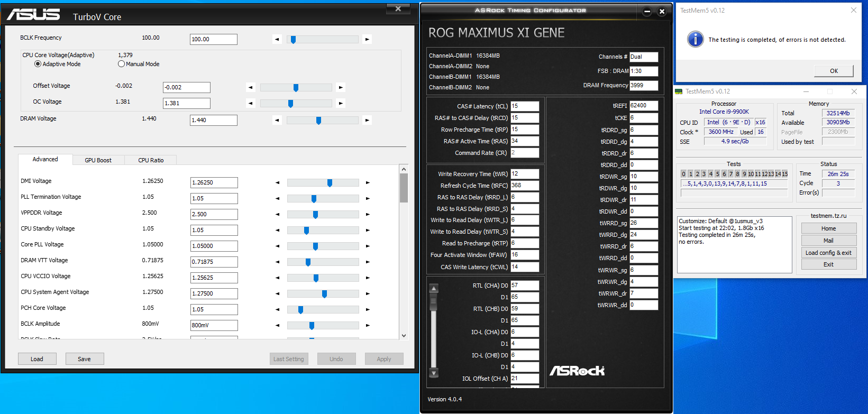Viewport: 868px width, 414px height.
Task: Click the BCLK Frequency increase arrow
Action: pos(367,39)
